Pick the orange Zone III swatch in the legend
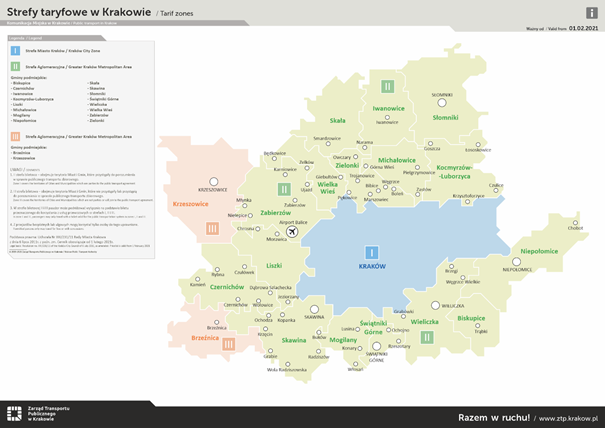The width and height of the screenshot is (605, 428). (x=15, y=135)
